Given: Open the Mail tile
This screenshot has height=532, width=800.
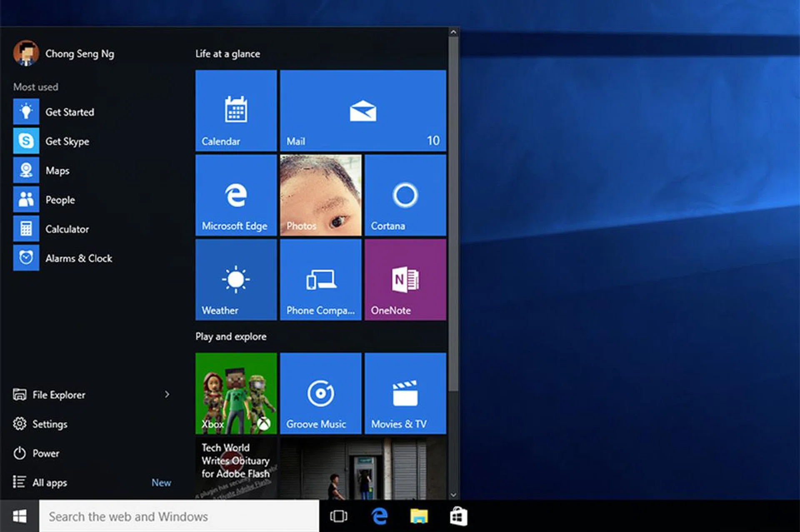Looking at the screenshot, I should point(363,110).
